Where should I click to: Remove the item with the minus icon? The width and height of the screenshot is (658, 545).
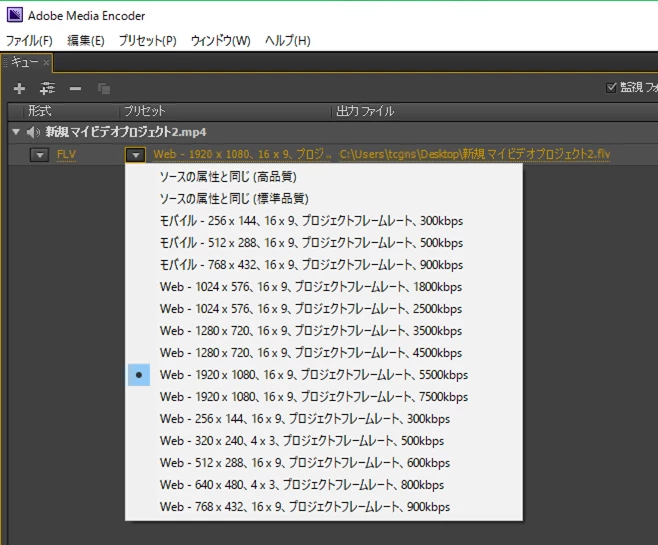76,89
